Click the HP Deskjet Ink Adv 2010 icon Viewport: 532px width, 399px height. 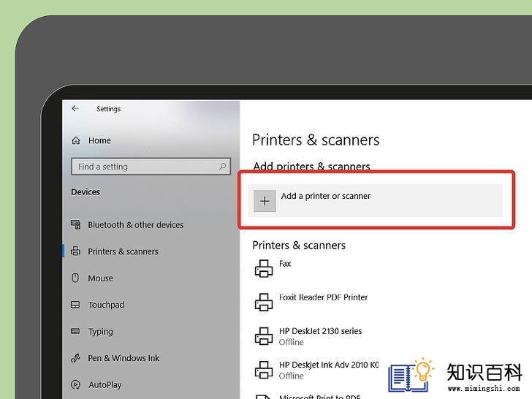(264, 370)
